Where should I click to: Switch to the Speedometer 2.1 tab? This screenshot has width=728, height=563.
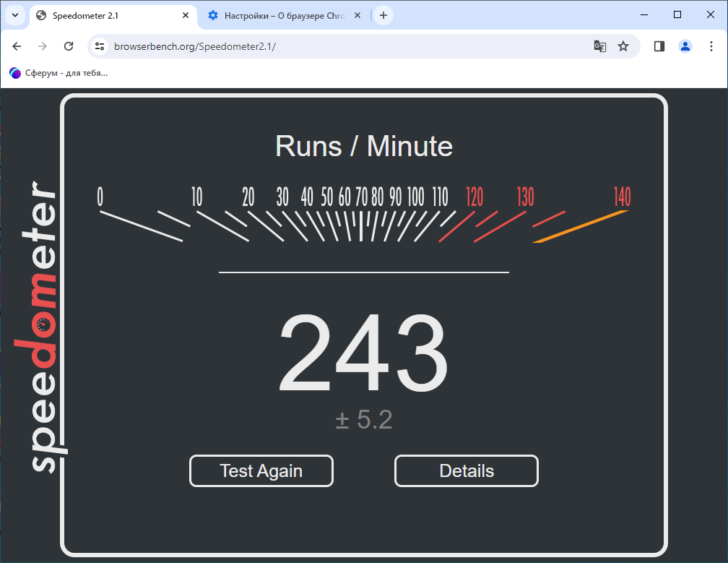tap(114, 15)
